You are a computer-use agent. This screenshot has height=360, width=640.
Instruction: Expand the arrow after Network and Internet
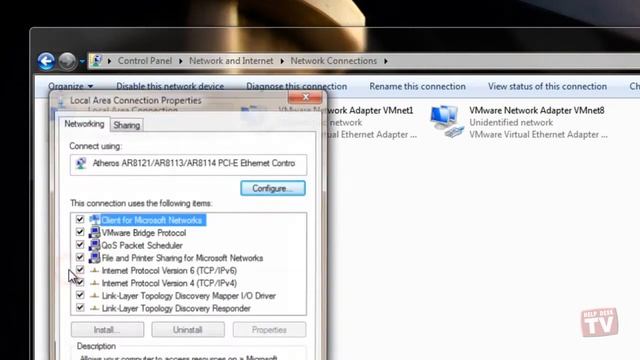[x=282, y=61]
